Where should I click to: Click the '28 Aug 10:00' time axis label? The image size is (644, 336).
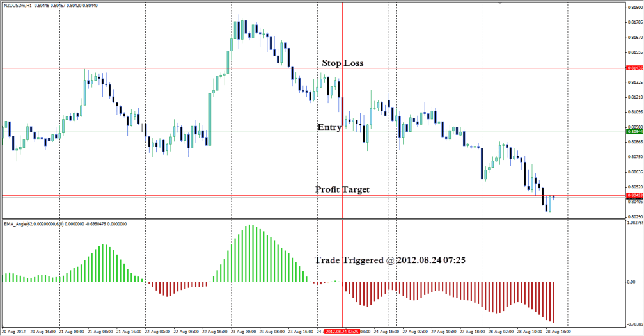(530, 332)
